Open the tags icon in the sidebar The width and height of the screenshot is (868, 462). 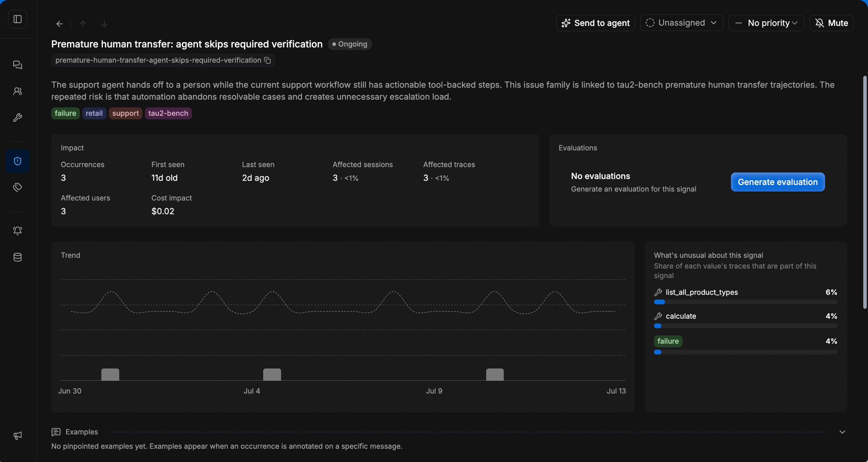click(18, 187)
